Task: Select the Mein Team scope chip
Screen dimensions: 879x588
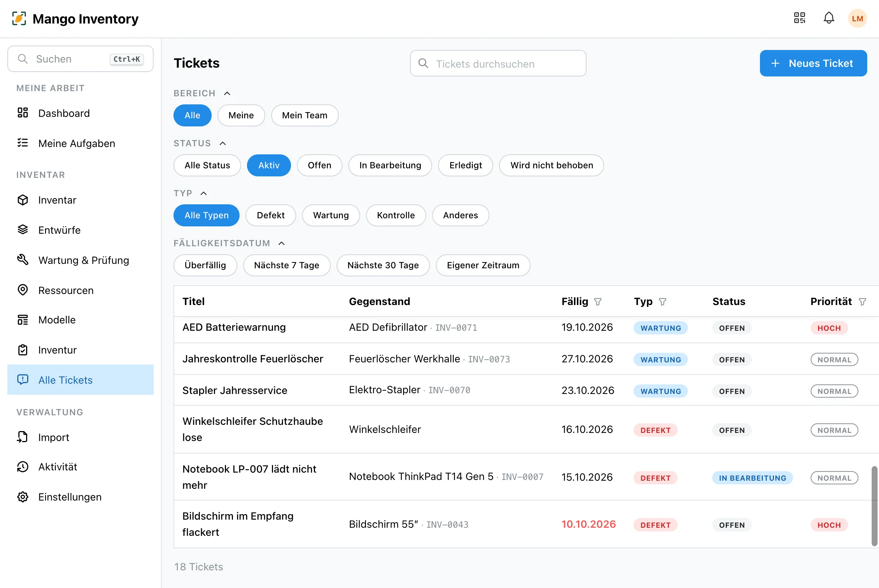Action: [x=305, y=115]
